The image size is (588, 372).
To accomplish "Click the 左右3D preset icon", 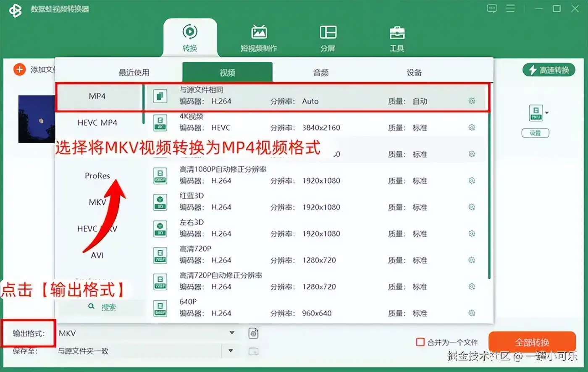I will click(160, 228).
